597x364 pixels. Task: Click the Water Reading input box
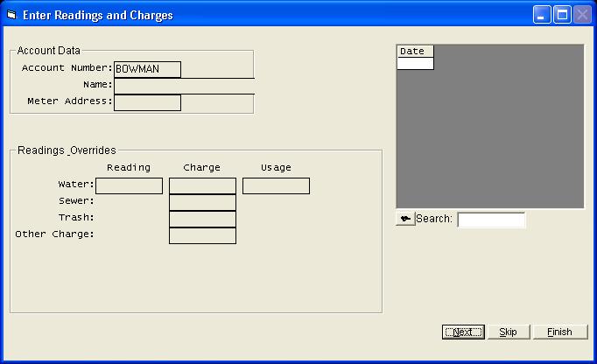tap(129, 185)
